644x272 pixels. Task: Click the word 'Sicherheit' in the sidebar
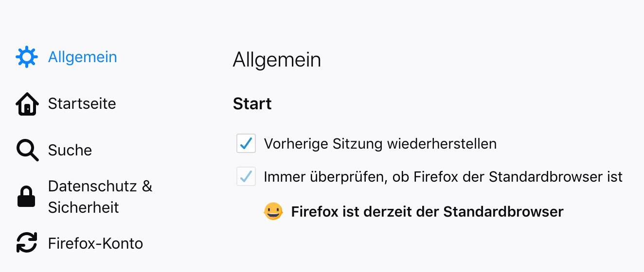(x=83, y=207)
